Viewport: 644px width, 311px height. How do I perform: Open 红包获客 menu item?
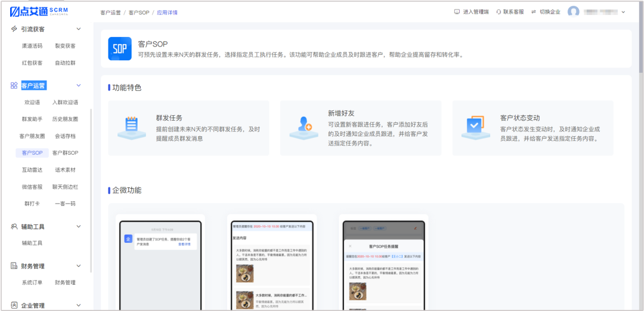32,63
